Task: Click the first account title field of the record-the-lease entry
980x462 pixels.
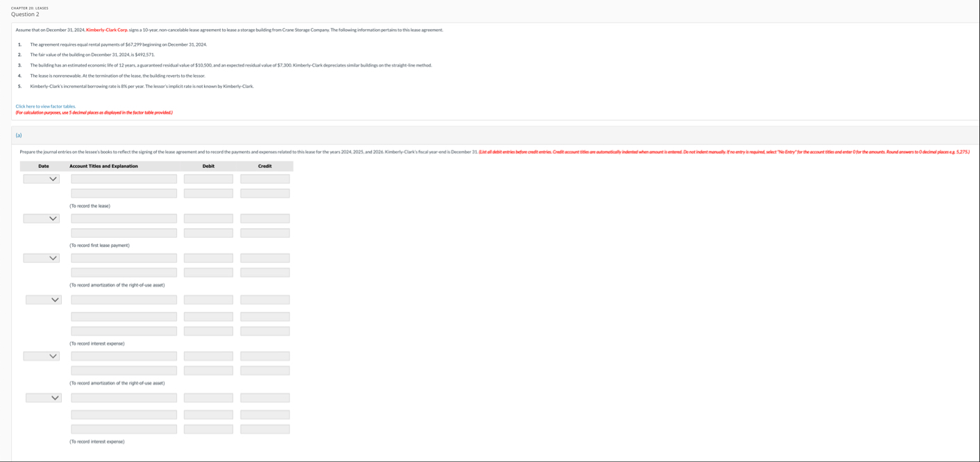Action: point(124,179)
